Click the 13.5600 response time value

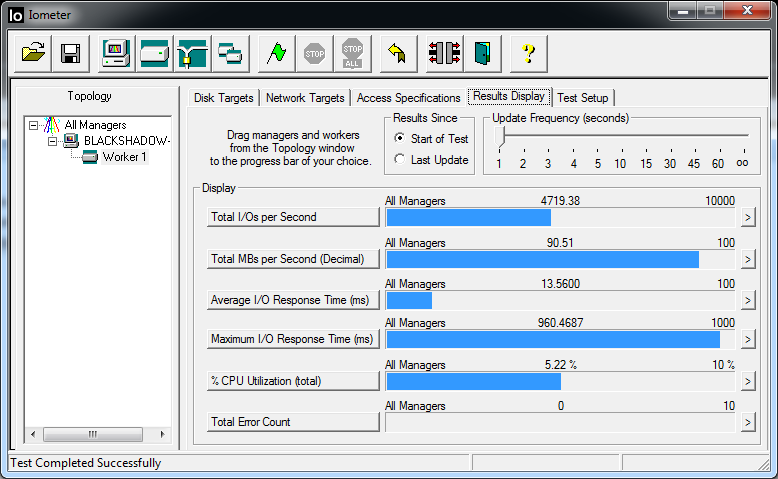click(x=560, y=284)
